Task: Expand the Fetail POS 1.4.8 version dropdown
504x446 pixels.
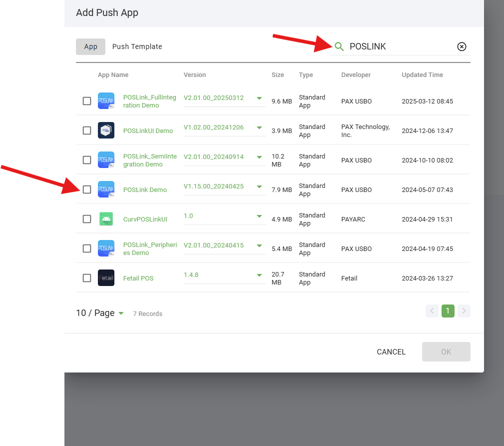Action: (225, 275)
